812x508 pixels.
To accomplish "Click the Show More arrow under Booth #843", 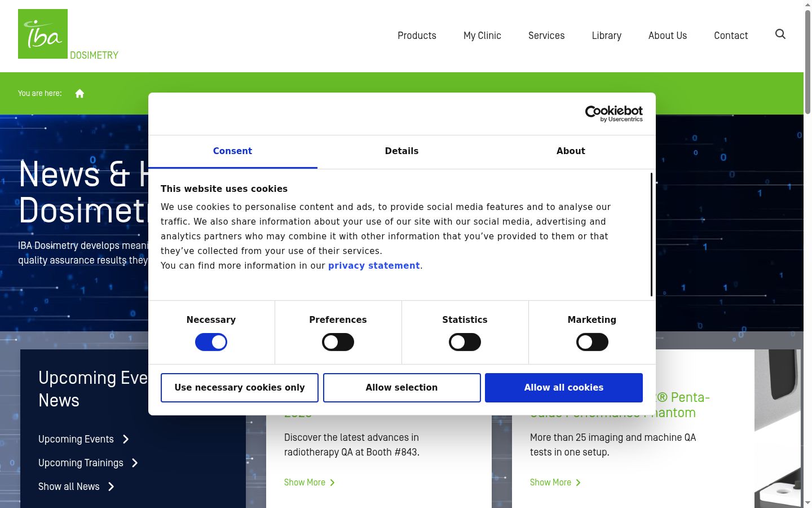I will coord(332,483).
